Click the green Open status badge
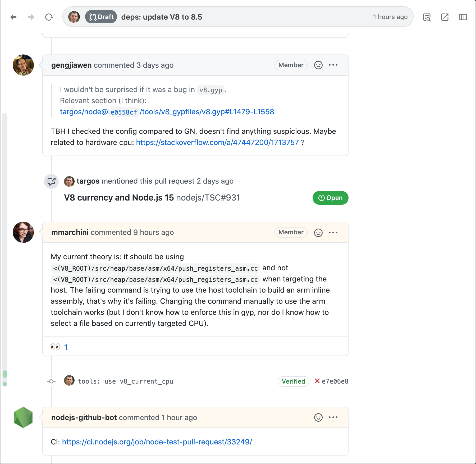Viewport: 476px width, 464px height. [330, 198]
